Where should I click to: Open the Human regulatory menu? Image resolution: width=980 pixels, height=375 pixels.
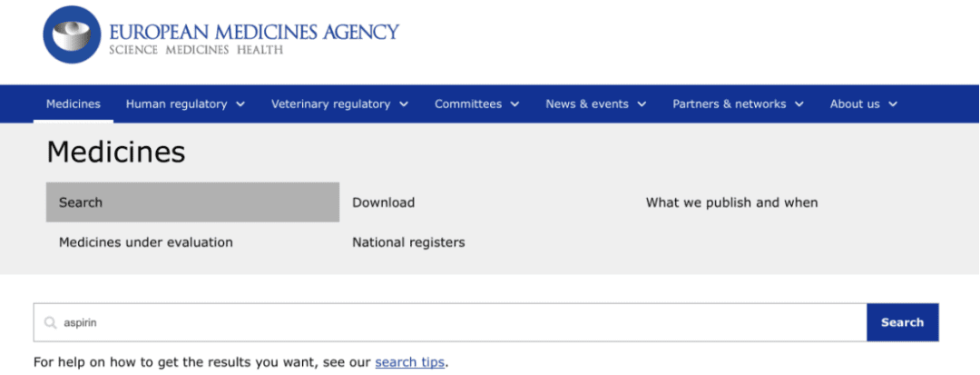pos(186,104)
